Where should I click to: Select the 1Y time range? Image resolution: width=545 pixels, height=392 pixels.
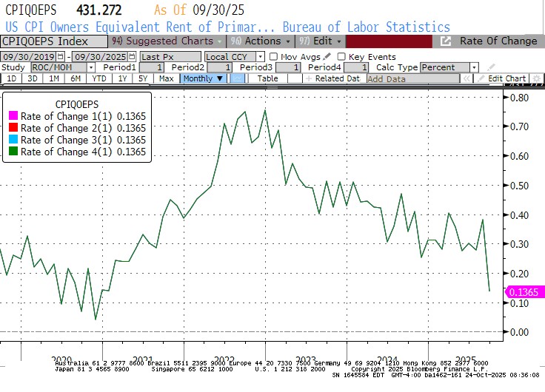pos(122,78)
